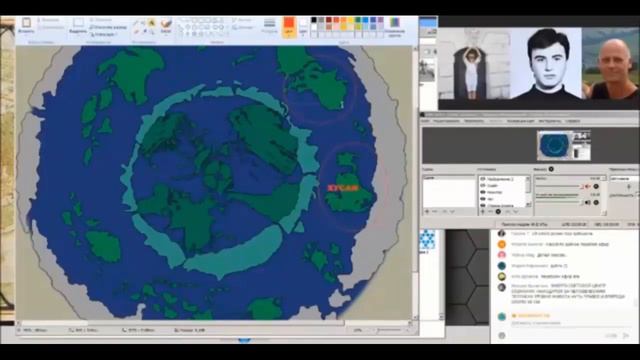
Task: Open settings gear for second mixer channel
Action: [x=596, y=202]
